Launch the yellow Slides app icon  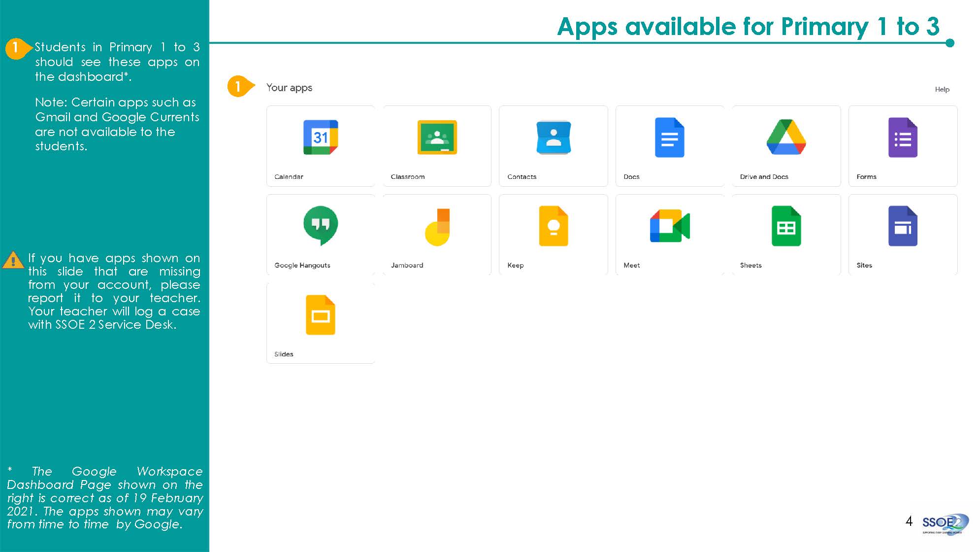click(x=321, y=315)
